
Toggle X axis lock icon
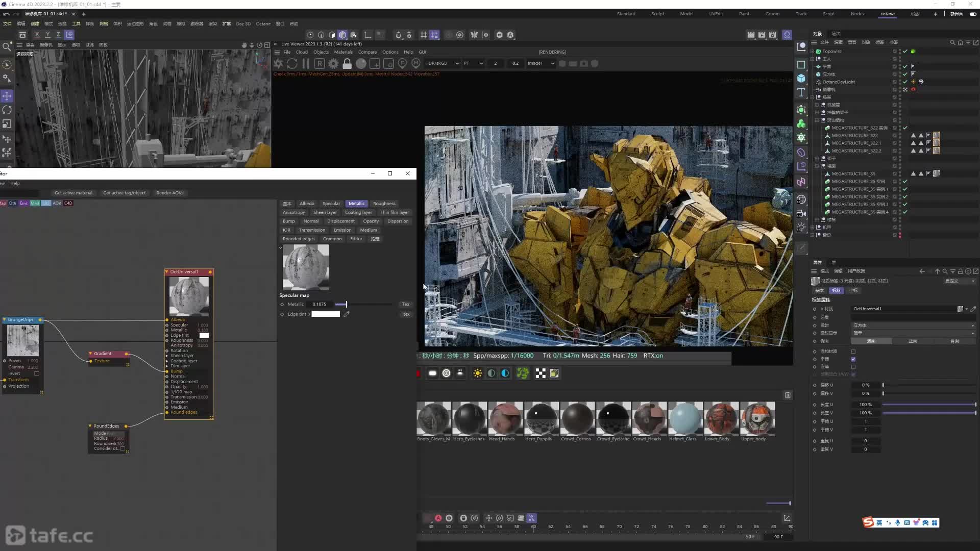37,35
